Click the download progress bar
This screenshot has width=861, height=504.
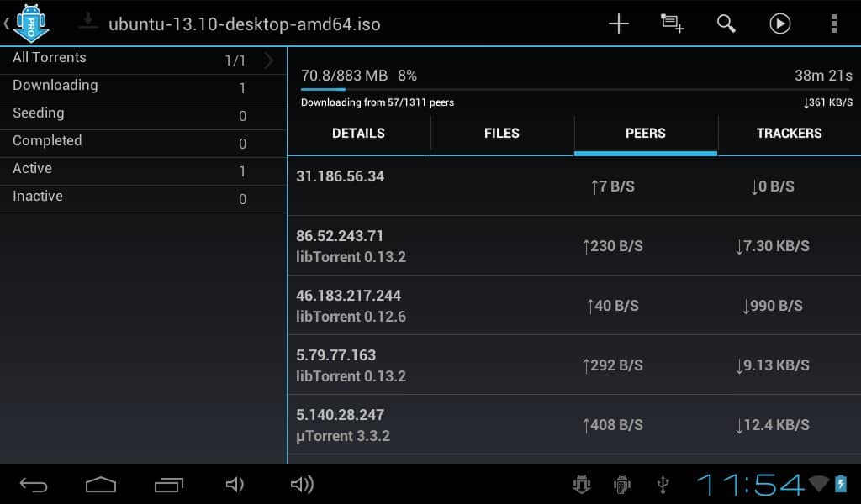pos(576,89)
